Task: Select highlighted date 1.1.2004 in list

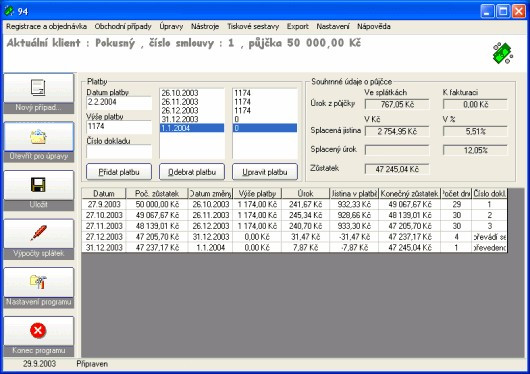Action: pyautogui.click(x=192, y=128)
